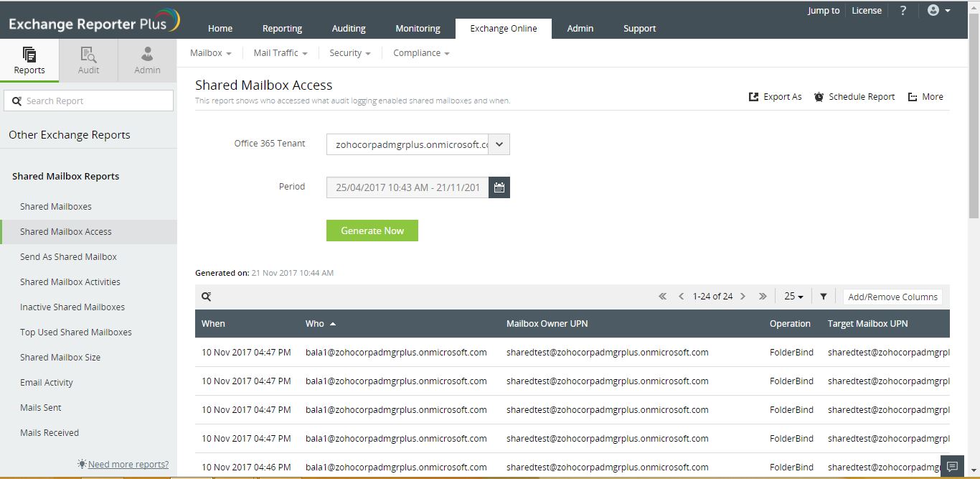Go to previous page of results
This screenshot has width=980, height=479.
coord(681,297)
